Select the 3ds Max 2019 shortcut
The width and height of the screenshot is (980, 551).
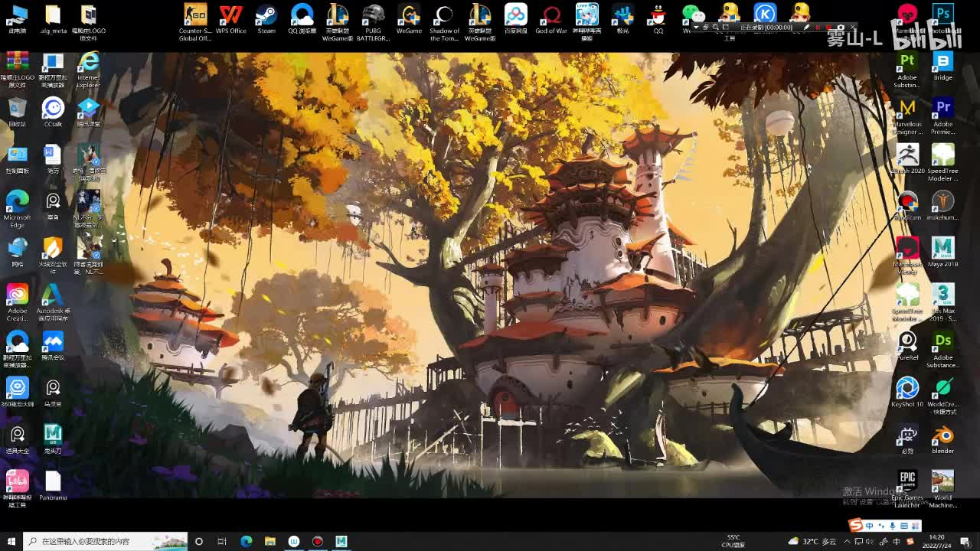point(943,295)
